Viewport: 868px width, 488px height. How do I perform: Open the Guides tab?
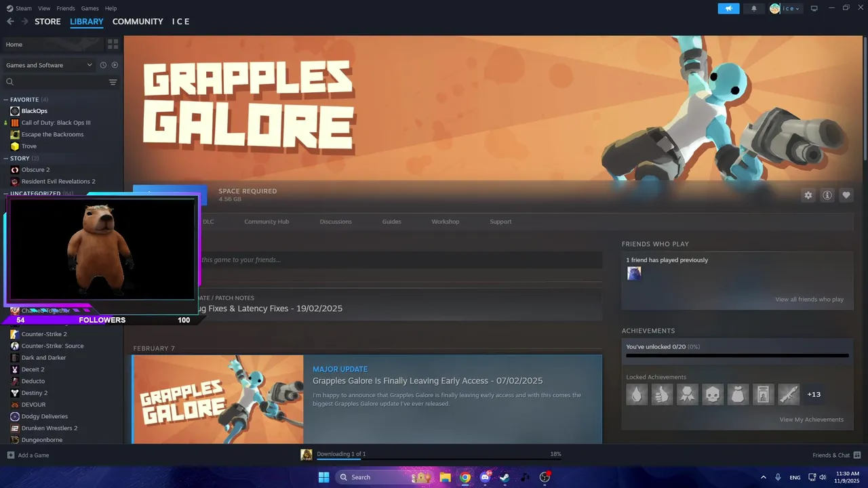(391, 222)
